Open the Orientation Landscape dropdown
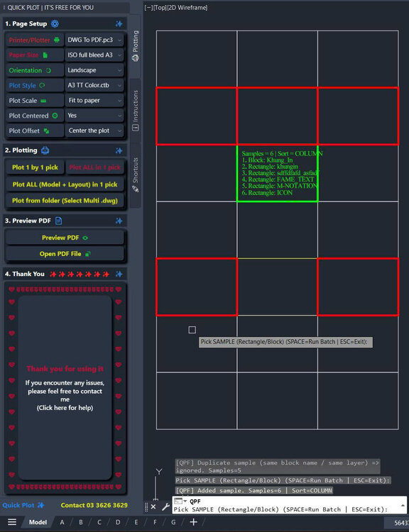 click(94, 70)
